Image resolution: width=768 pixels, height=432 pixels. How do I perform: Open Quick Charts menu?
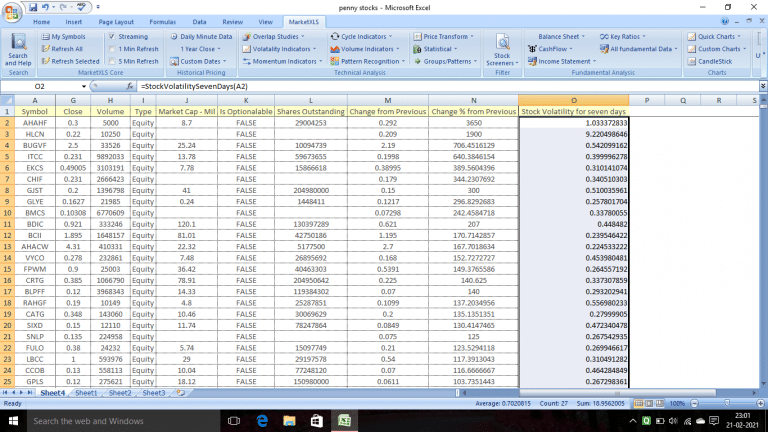tap(714, 36)
